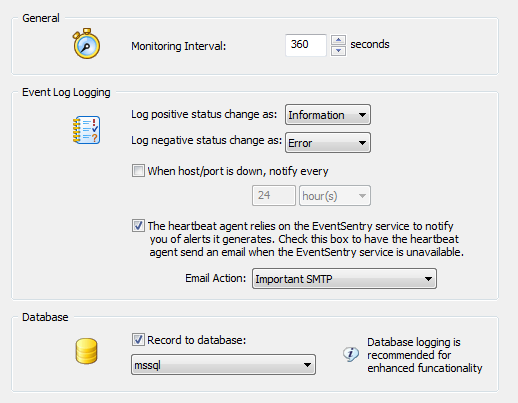Enable notify every when host/port is down
Viewport: 518px width, 403px height.
coord(138,171)
